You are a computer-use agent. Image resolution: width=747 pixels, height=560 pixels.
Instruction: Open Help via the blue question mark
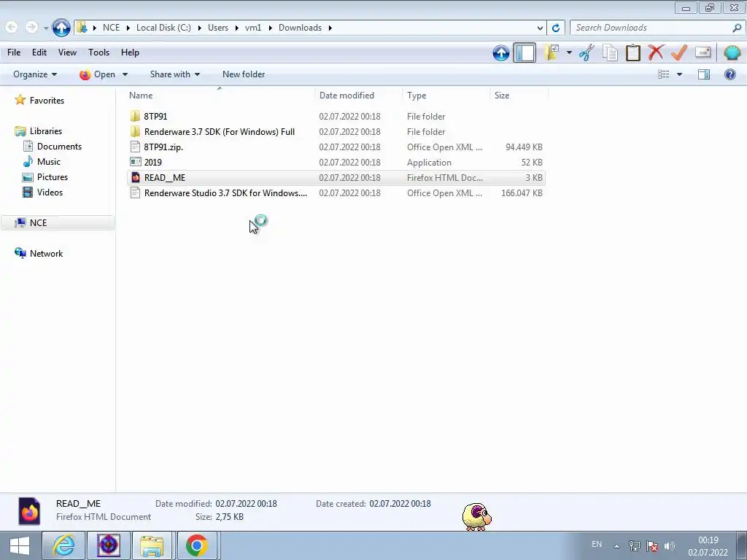click(x=729, y=74)
